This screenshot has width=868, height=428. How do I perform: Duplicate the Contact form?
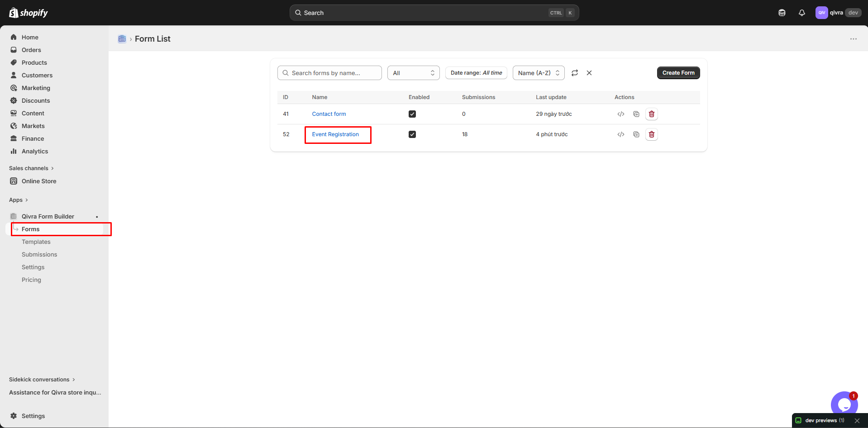pyautogui.click(x=636, y=114)
